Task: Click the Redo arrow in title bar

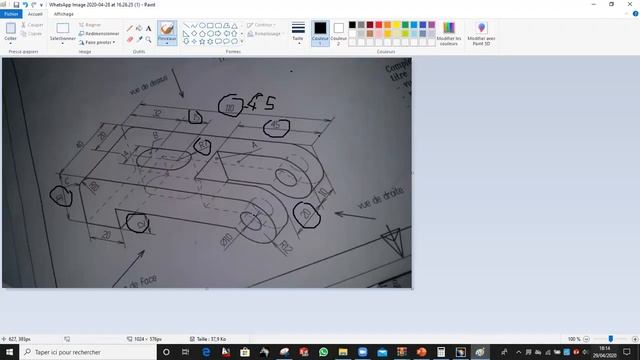Action: pos(34,4)
